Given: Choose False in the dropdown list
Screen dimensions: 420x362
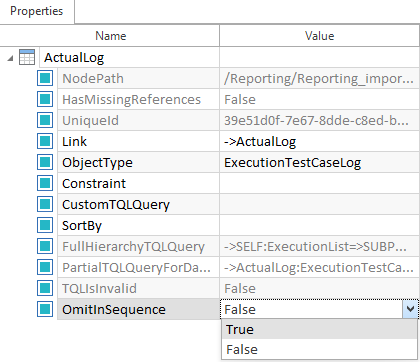Looking at the screenshot, I should 319,349.
